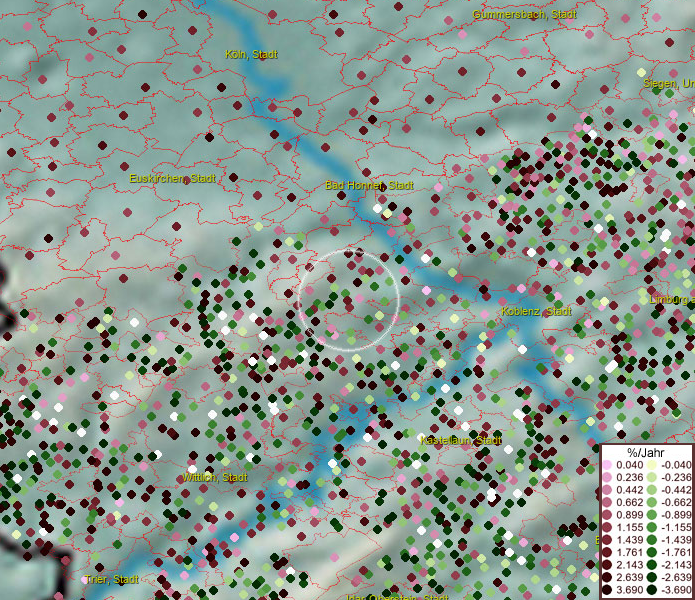This screenshot has height=600, width=695.
Task: Select the legend swatch for 1.155
Action: pyautogui.click(x=607, y=527)
